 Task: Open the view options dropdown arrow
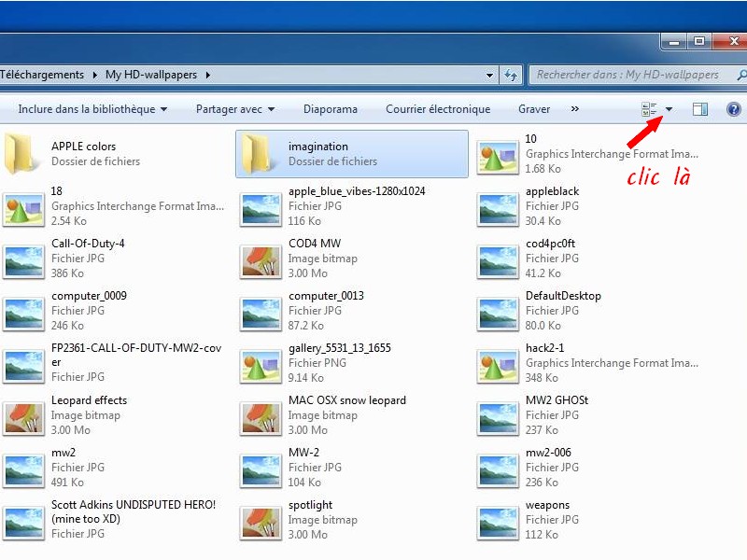pos(669,109)
